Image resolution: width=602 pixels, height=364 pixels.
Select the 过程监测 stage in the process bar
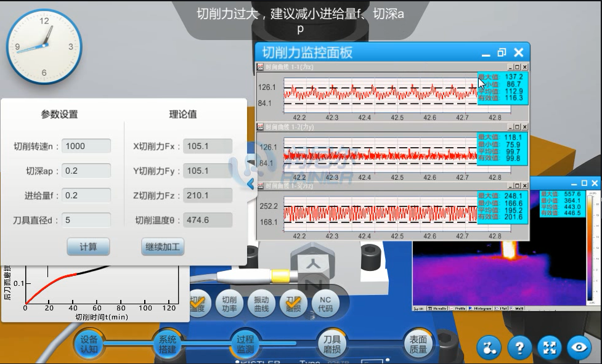tap(245, 344)
